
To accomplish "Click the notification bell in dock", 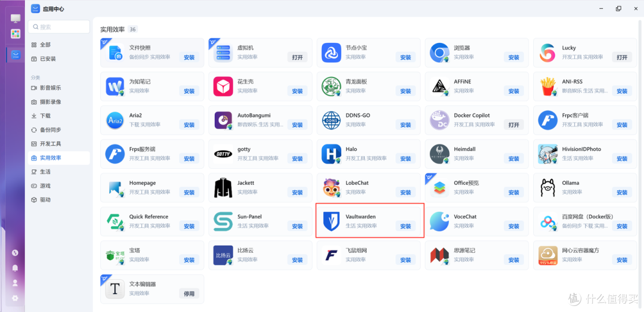I will tap(15, 268).
